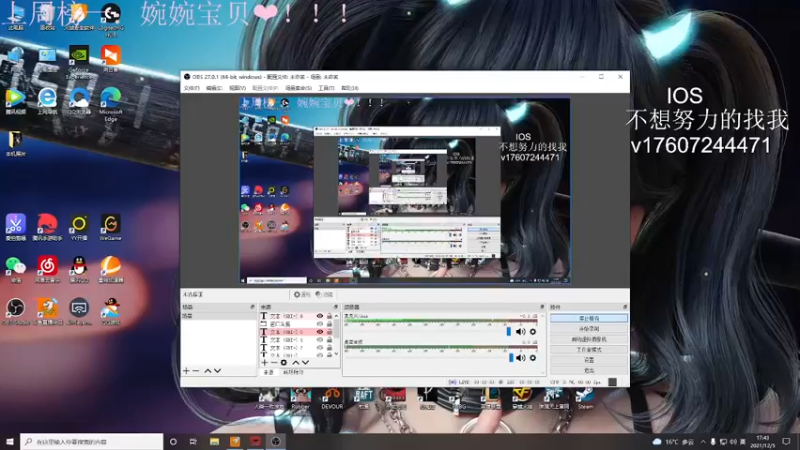Open Task View from the taskbar
800x450 pixels.
193,441
